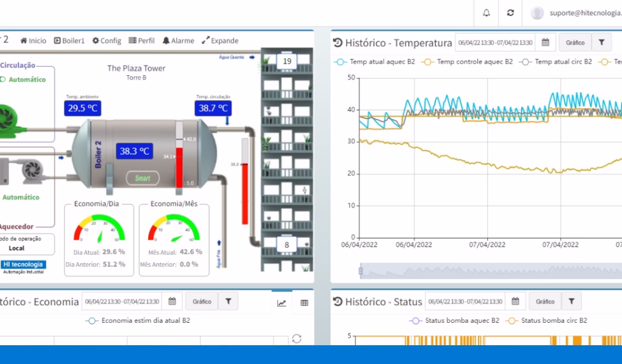Toggle Status bomba circ B2 legend series
Image resolution: width=622 pixels, height=364 pixels.
[x=546, y=320]
